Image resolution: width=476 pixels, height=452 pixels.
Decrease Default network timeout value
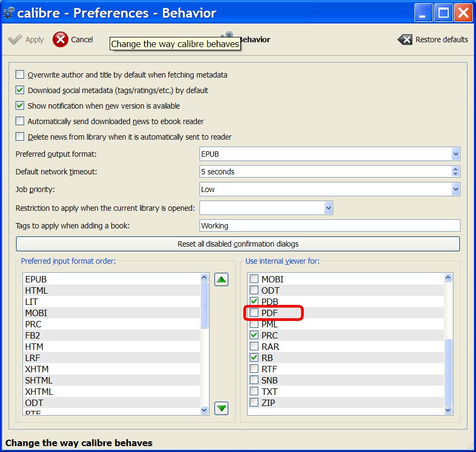pyautogui.click(x=455, y=174)
